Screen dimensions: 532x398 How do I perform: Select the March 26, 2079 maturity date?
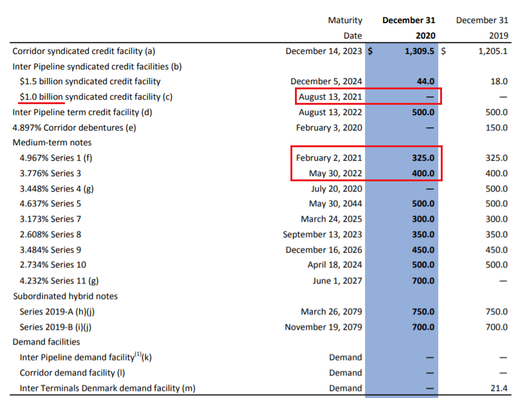click(x=331, y=312)
